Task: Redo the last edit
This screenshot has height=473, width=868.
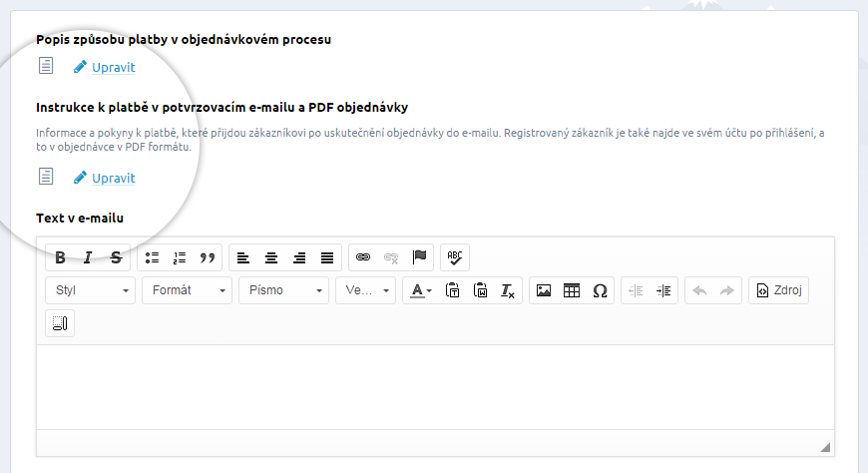Action: pos(727,290)
